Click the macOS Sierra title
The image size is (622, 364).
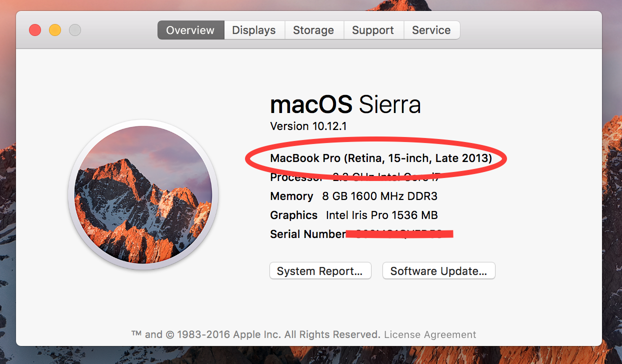pyautogui.click(x=345, y=104)
